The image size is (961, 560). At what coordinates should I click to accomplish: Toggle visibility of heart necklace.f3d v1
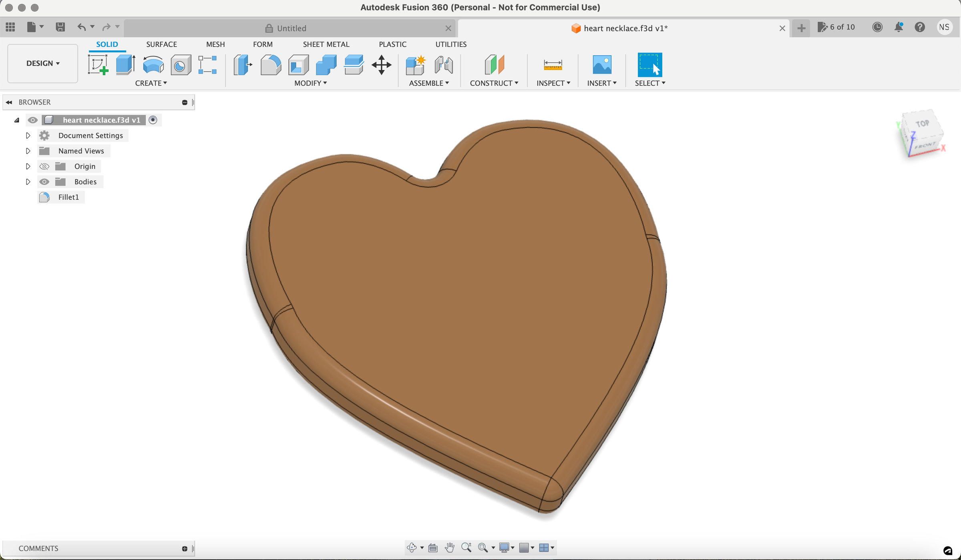(x=32, y=120)
